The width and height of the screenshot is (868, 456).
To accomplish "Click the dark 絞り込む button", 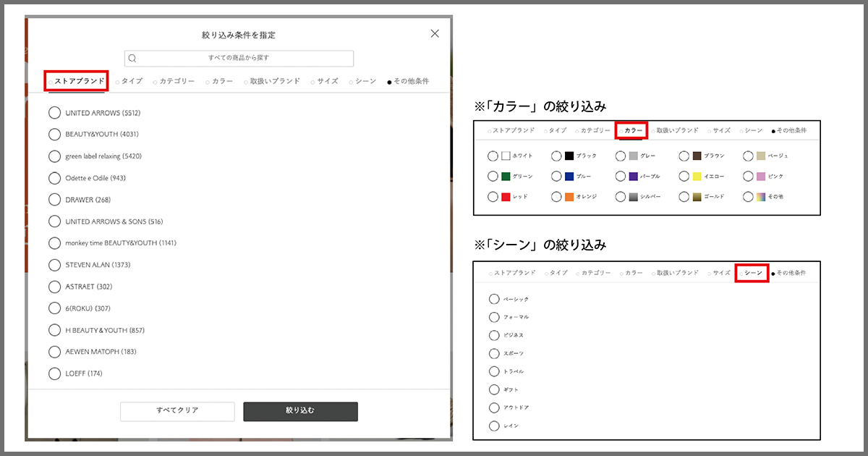I will [300, 411].
